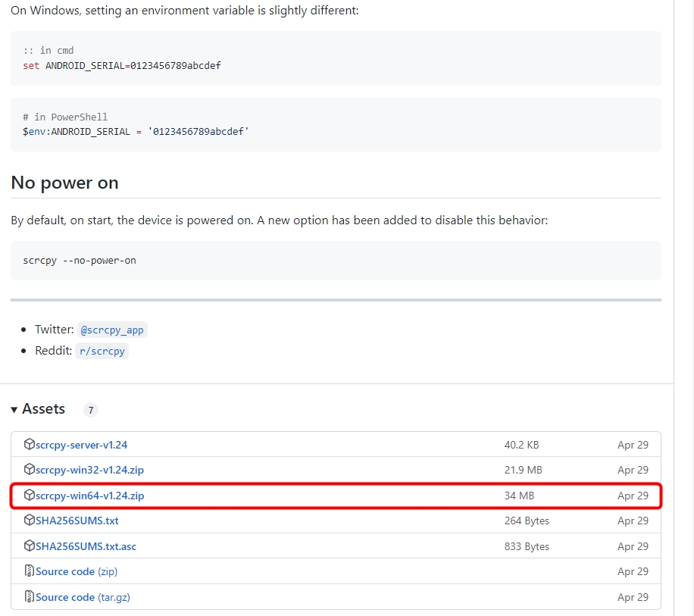The image size is (694, 616).
Task: Click the ':: in cmd' comment line
Action: (x=48, y=51)
